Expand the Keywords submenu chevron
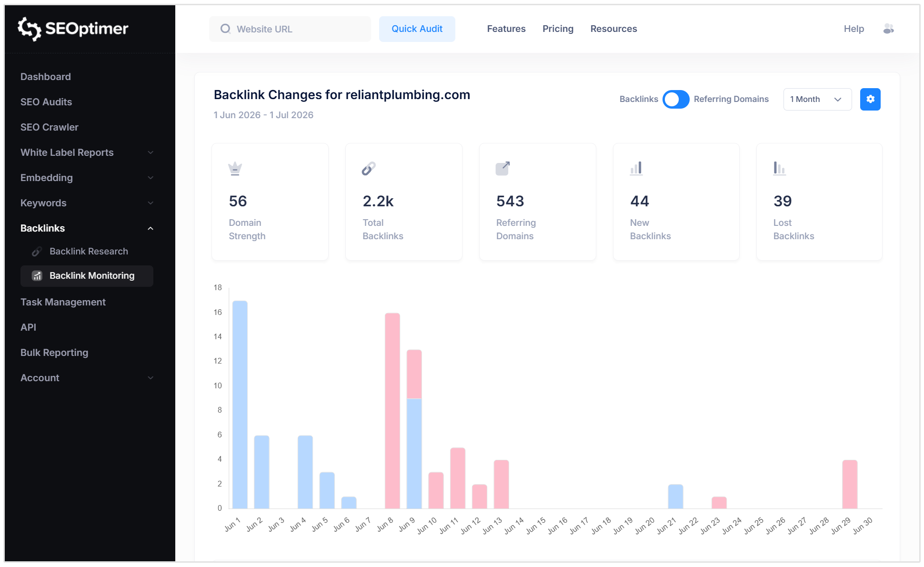The image size is (924, 567). (151, 203)
